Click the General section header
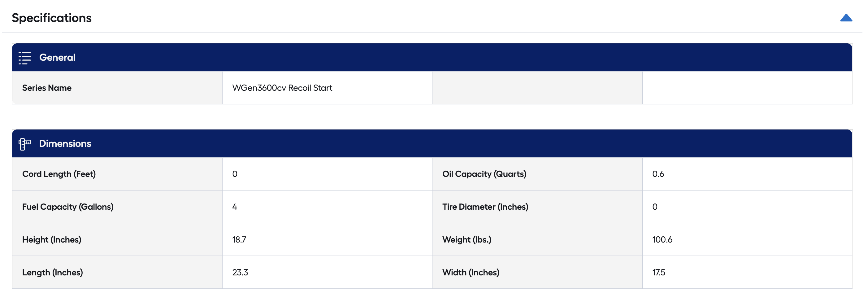 pyautogui.click(x=57, y=57)
